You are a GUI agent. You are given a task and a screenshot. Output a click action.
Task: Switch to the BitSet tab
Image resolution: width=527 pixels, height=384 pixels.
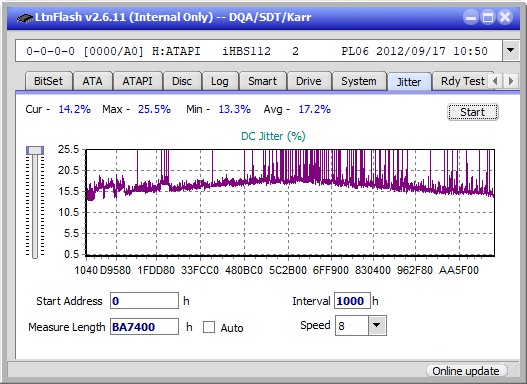[x=48, y=81]
